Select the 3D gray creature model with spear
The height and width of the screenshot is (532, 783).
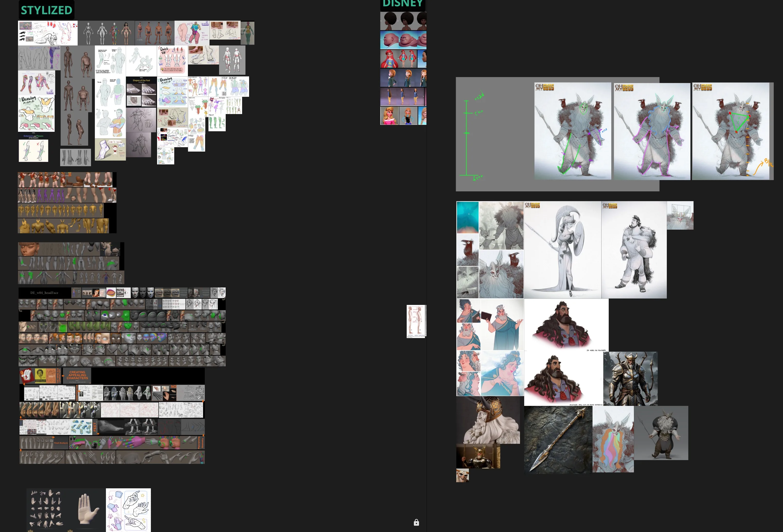click(x=661, y=433)
